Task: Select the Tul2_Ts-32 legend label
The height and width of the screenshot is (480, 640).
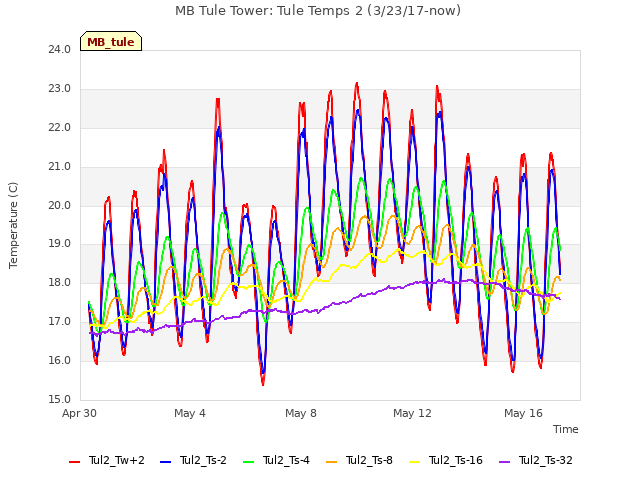Action: 546,460
